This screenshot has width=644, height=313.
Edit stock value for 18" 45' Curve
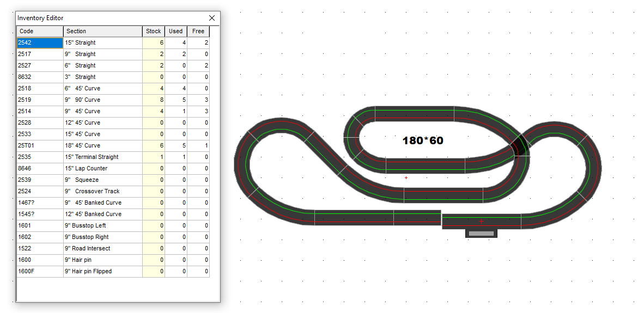point(154,146)
